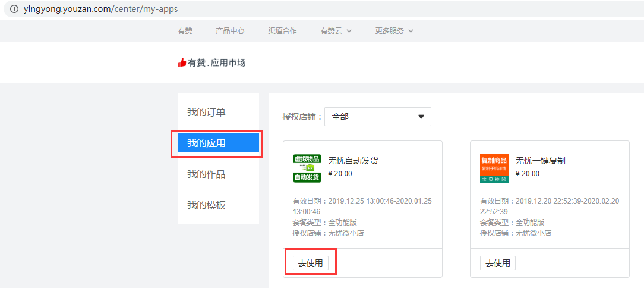The height and width of the screenshot is (288, 644).
Task: Click the 无忧一键复制 app name
Action: [x=541, y=161]
